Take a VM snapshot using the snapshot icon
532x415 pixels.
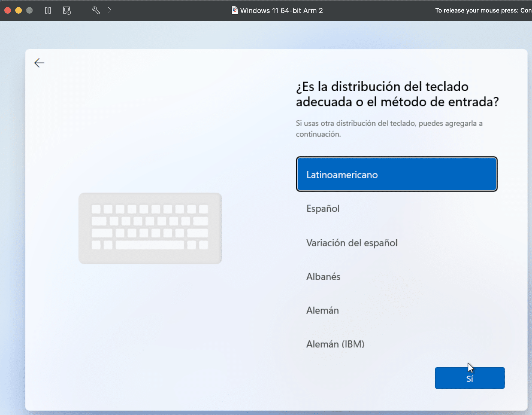click(x=66, y=10)
